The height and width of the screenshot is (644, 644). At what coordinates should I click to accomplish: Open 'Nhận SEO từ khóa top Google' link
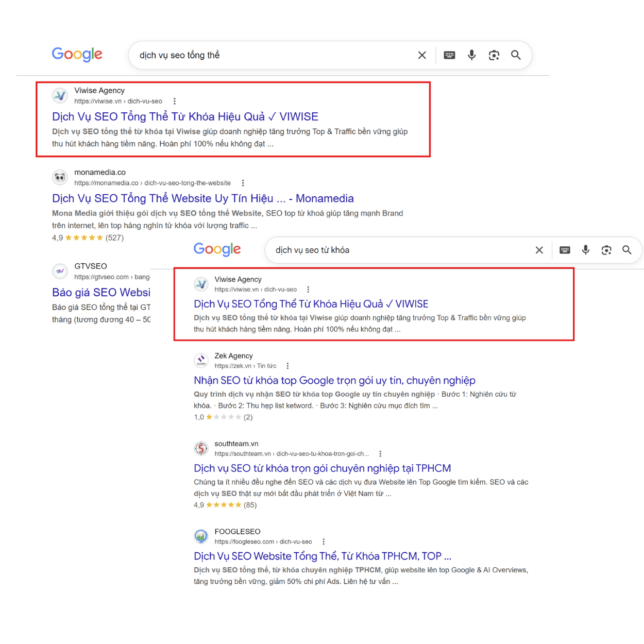(334, 380)
